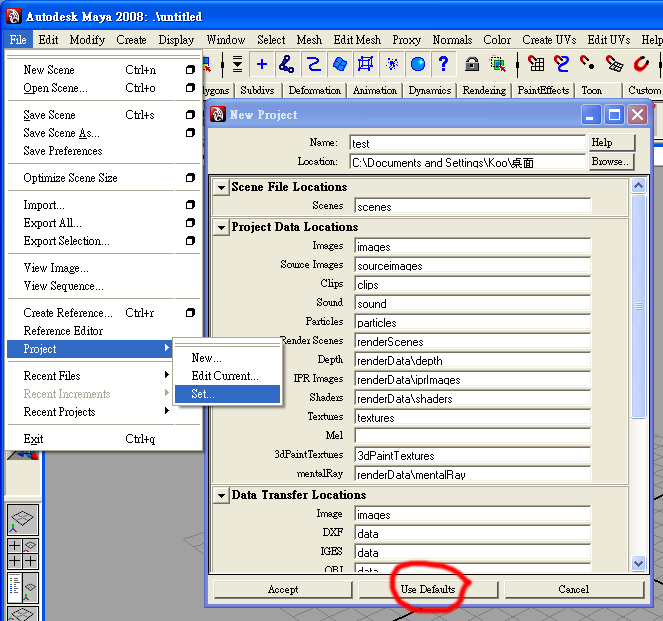
Task: Switch to the PaintEffects shelf tab
Action: pyautogui.click(x=543, y=90)
